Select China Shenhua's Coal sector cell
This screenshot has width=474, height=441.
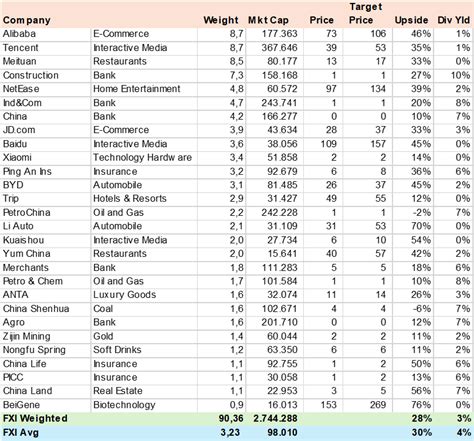(144, 309)
